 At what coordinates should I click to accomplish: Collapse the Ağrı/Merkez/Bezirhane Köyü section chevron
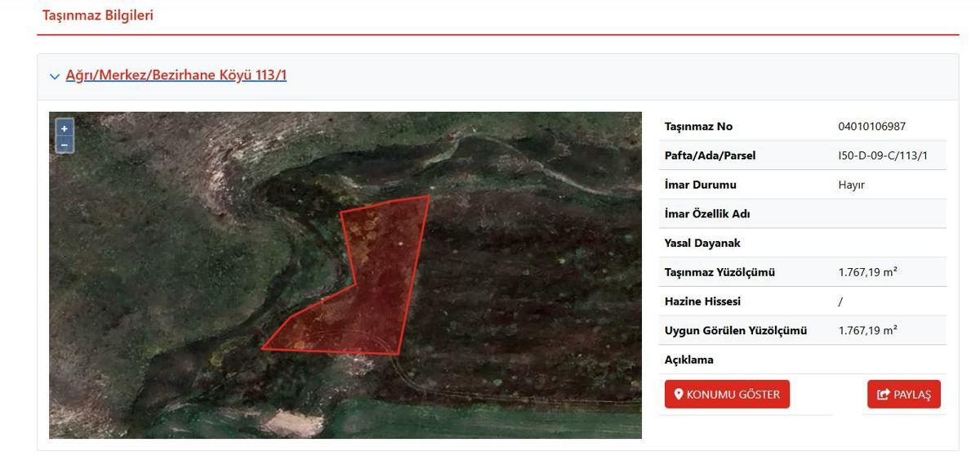55,77
